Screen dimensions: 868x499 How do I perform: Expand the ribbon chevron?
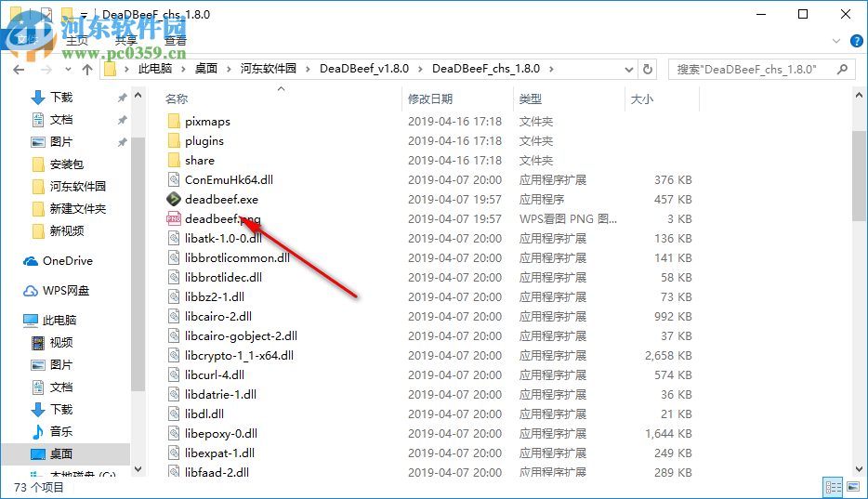[x=835, y=41]
